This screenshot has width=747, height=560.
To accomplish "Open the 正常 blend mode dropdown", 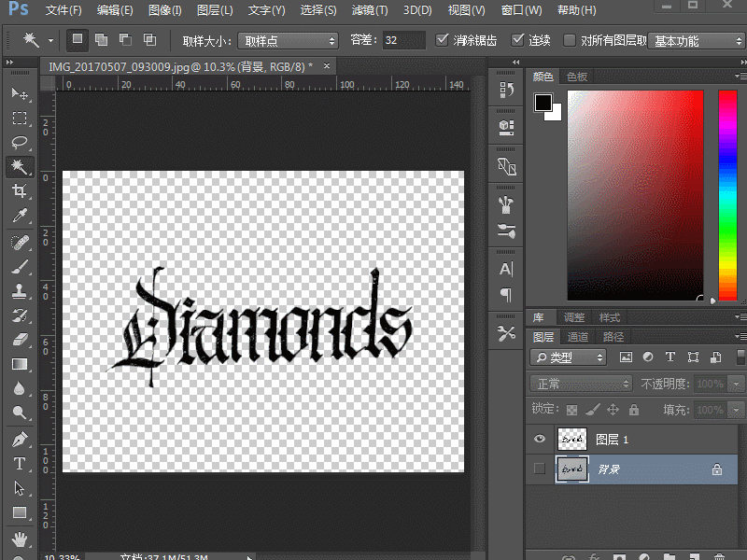I will tap(581, 384).
